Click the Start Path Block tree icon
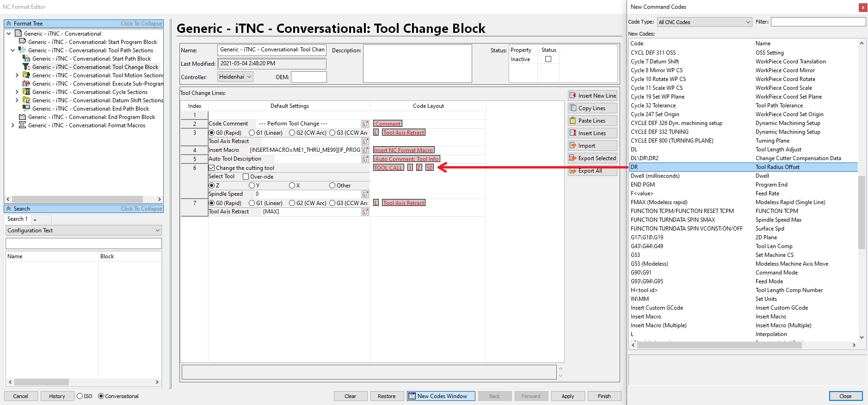The width and height of the screenshot is (868, 405). [26, 58]
